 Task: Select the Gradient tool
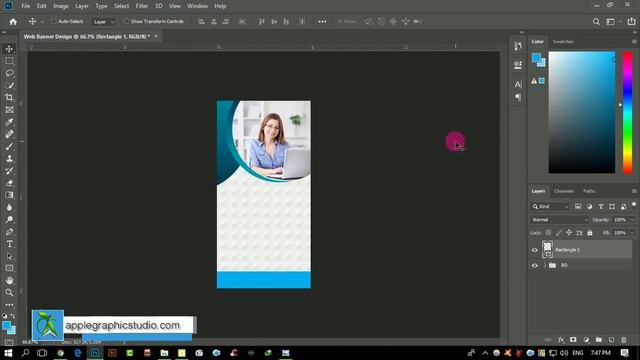click(x=9, y=195)
